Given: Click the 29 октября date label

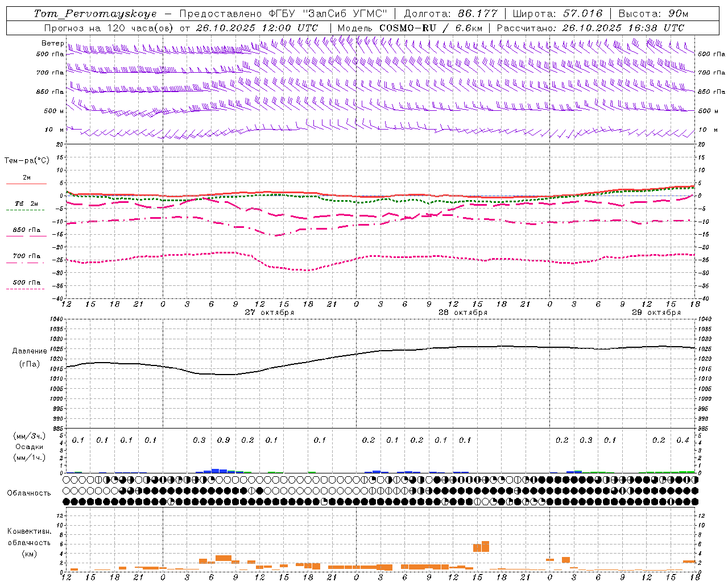Looking at the screenshot, I should pyautogui.click(x=656, y=313).
